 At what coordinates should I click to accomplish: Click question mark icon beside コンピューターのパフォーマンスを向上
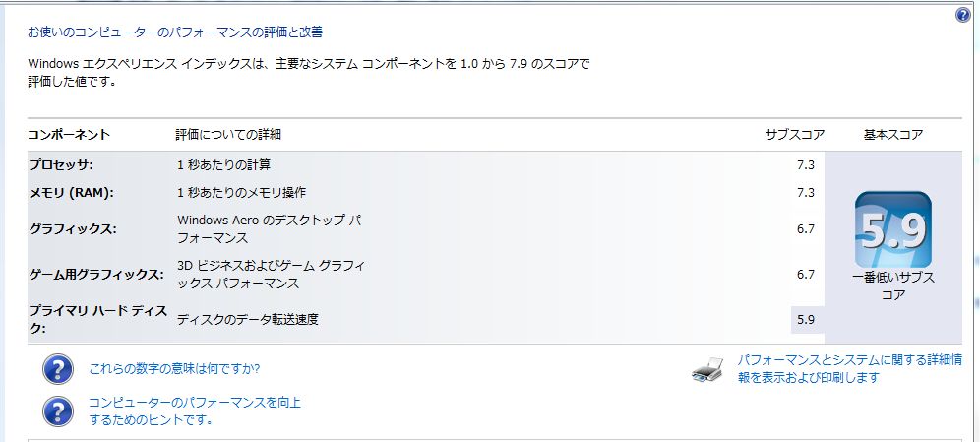tap(58, 411)
